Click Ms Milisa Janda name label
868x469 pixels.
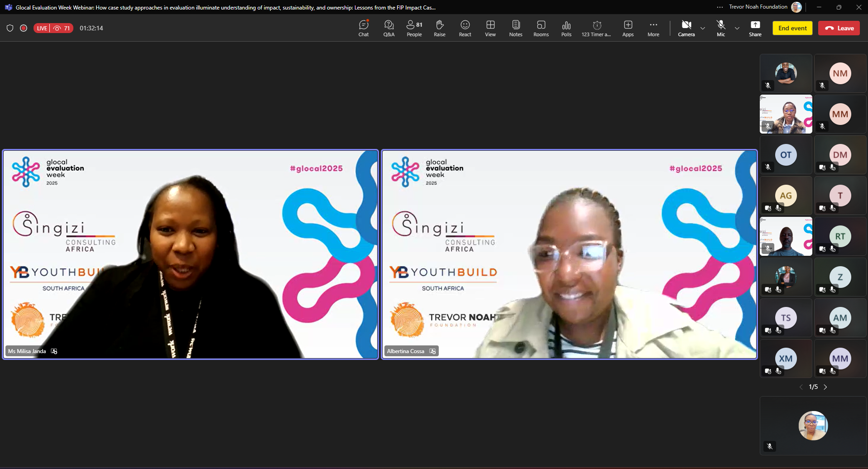pyautogui.click(x=27, y=351)
